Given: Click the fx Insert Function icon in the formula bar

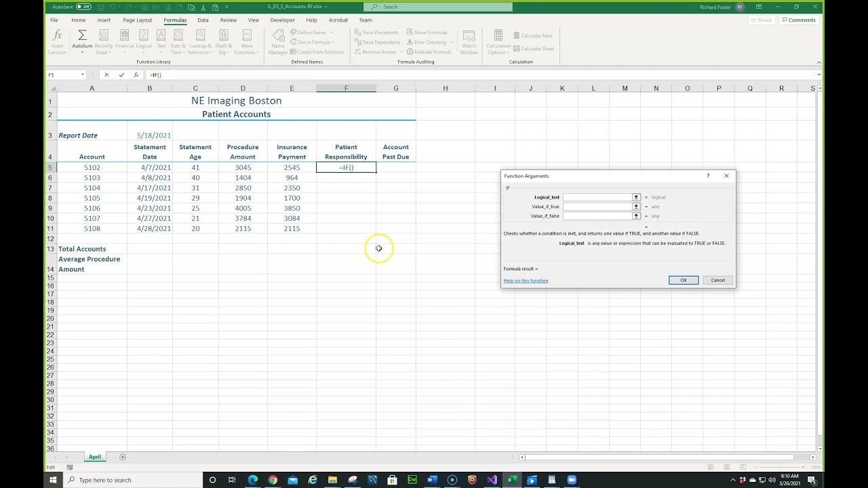Looking at the screenshot, I should coord(136,75).
